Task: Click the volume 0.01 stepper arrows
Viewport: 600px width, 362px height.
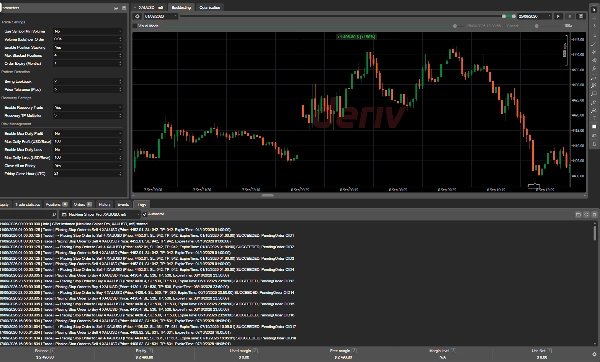Action: (x=120, y=39)
